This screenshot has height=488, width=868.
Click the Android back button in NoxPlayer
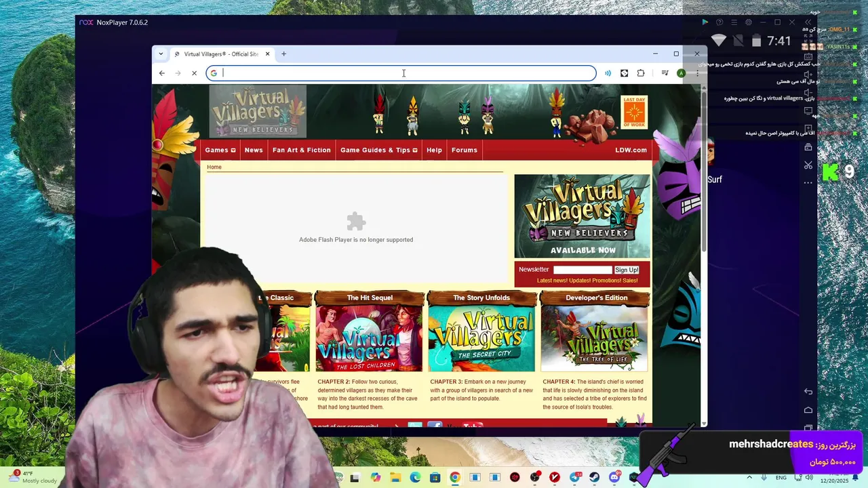[808, 392]
